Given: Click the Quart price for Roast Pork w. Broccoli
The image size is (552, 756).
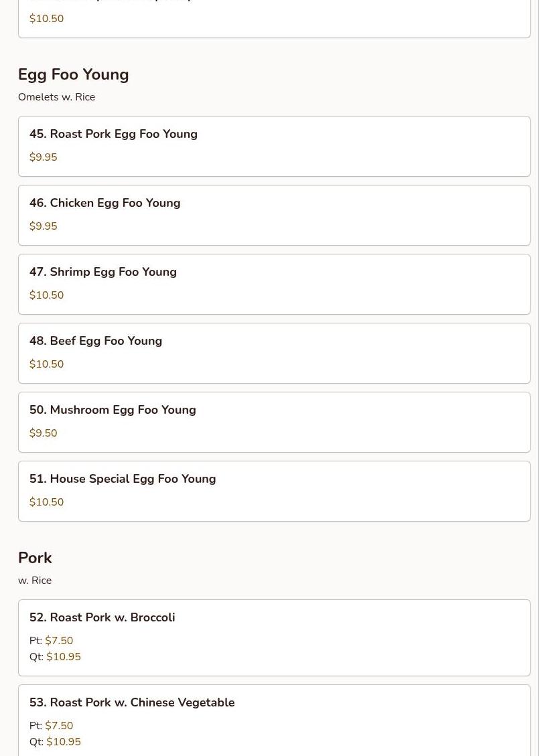Looking at the screenshot, I should 64,657.
